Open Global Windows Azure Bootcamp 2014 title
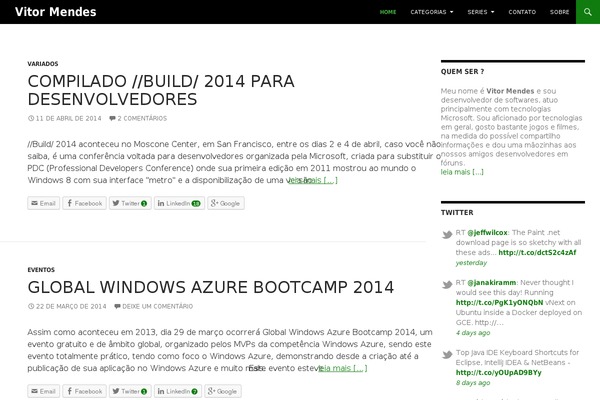This screenshot has width=600, height=400. pos(211,287)
